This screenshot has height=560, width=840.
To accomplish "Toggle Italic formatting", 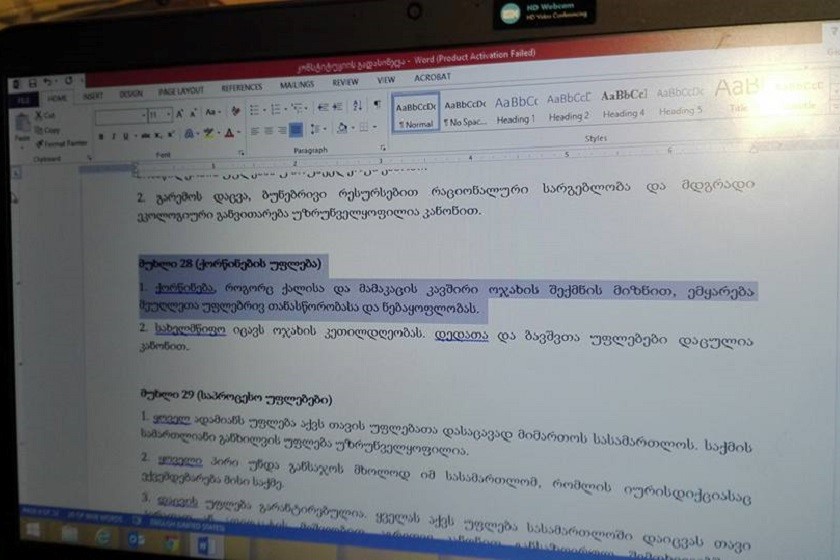I will click(114, 136).
